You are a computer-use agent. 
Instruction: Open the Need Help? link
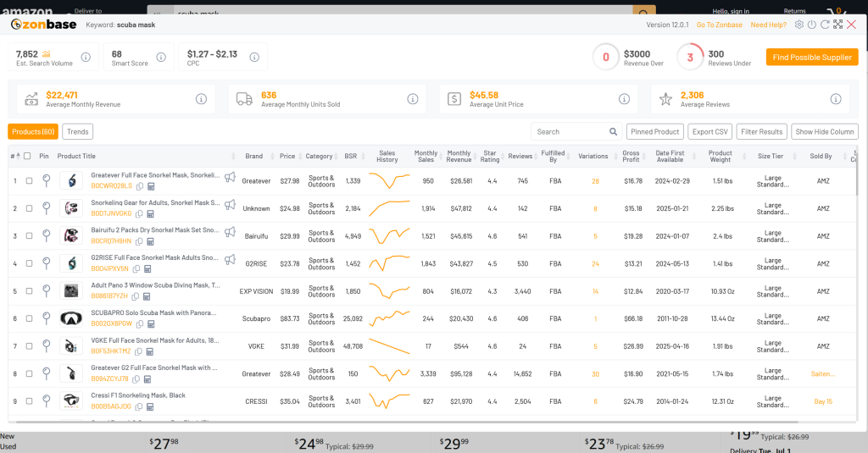(768, 25)
